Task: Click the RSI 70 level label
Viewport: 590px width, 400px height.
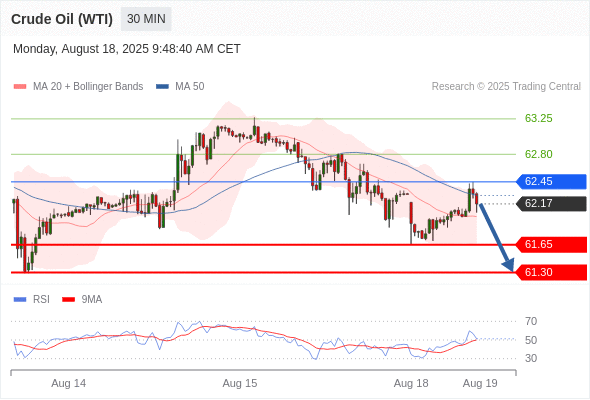Action: (x=531, y=321)
